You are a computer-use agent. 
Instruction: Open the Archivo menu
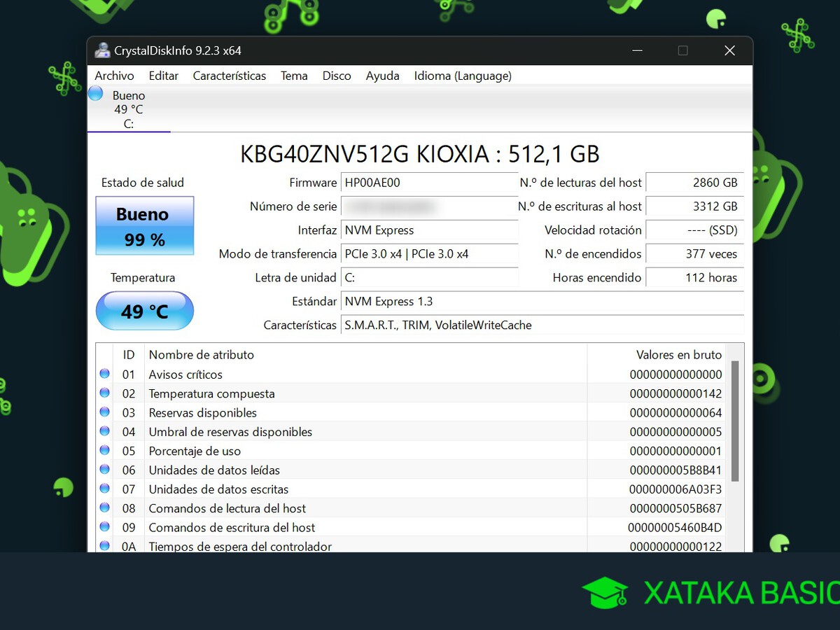pos(114,76)
